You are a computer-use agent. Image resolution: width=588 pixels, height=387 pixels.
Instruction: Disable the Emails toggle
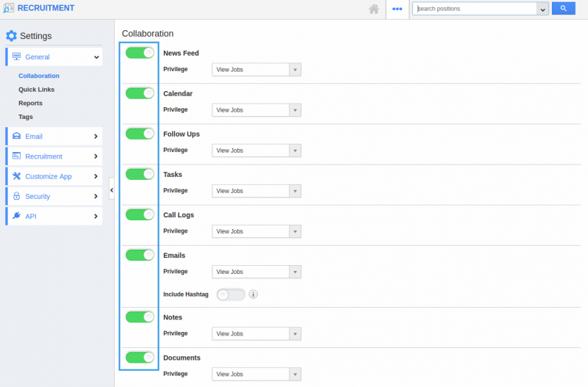pos(140,255)
